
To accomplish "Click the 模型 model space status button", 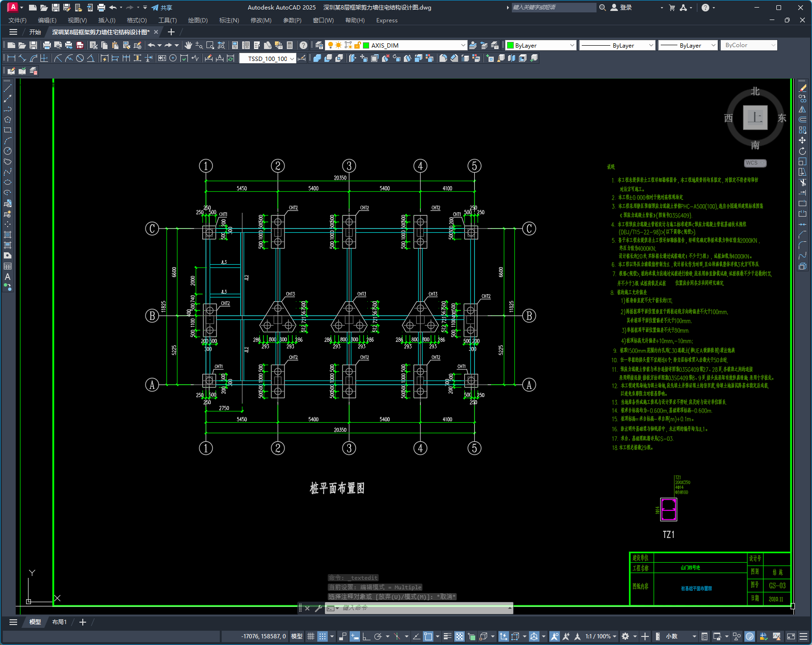I will pos(297,636).
